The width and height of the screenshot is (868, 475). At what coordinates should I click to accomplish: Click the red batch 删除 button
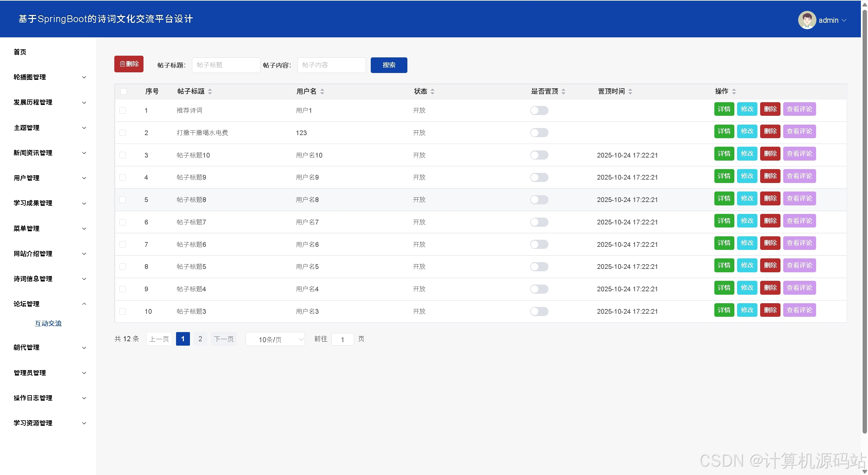click(129, 64)
